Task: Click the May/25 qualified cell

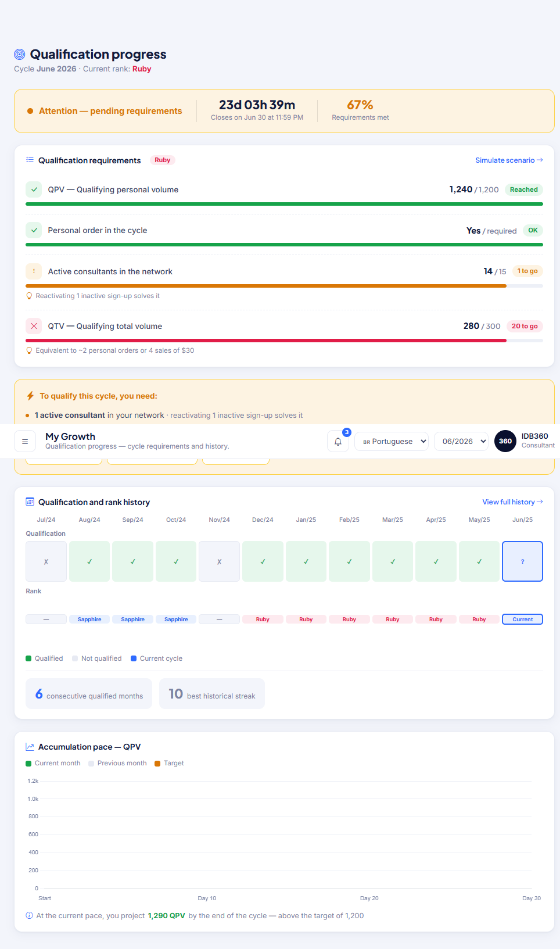Action: point(479,561)
